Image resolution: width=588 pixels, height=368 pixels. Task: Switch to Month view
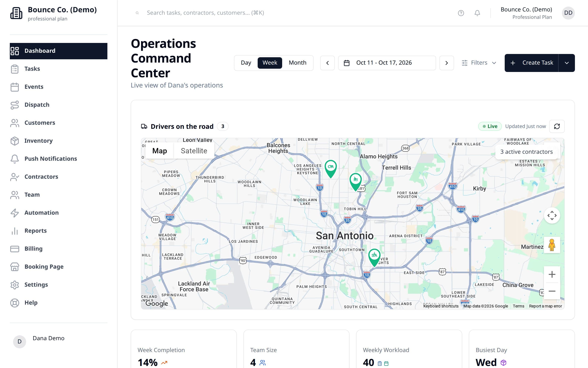(x=297, y=63)
